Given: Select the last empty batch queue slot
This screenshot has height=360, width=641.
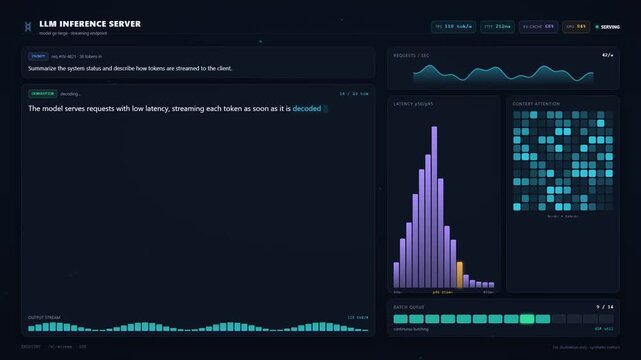Looking at the screenshot, I should [x=606, y=319].
